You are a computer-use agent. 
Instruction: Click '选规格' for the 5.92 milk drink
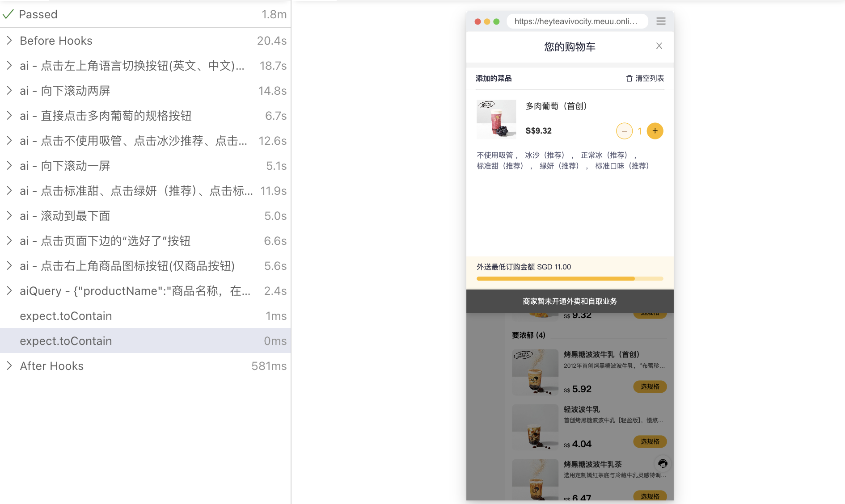point(650,386)
